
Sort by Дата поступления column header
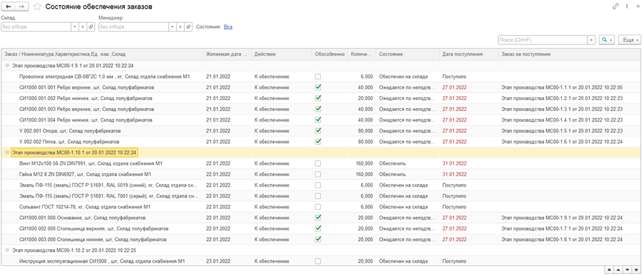(x=462, y=54)
